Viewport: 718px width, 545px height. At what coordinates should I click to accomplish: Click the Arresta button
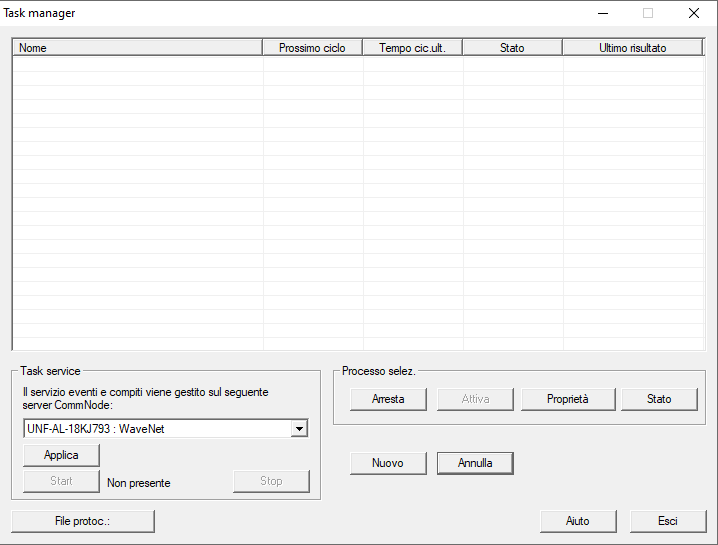(388, 399)
